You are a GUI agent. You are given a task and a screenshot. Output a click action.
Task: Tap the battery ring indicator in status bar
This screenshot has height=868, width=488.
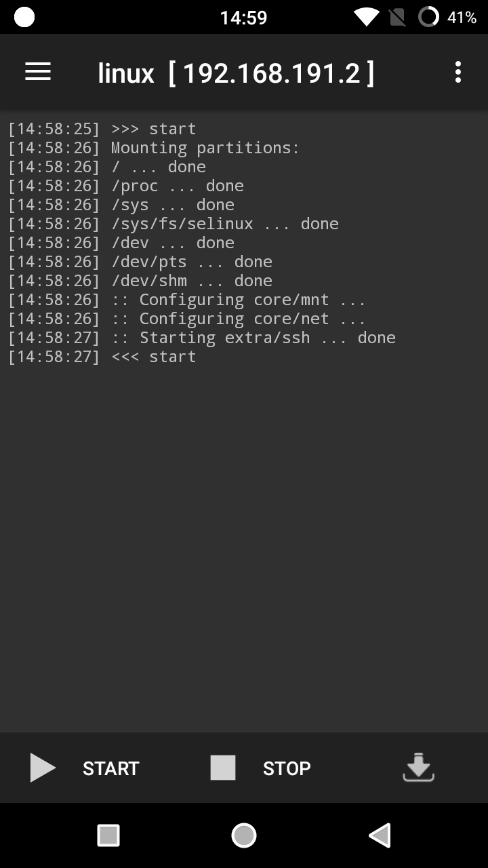(428, 18)
